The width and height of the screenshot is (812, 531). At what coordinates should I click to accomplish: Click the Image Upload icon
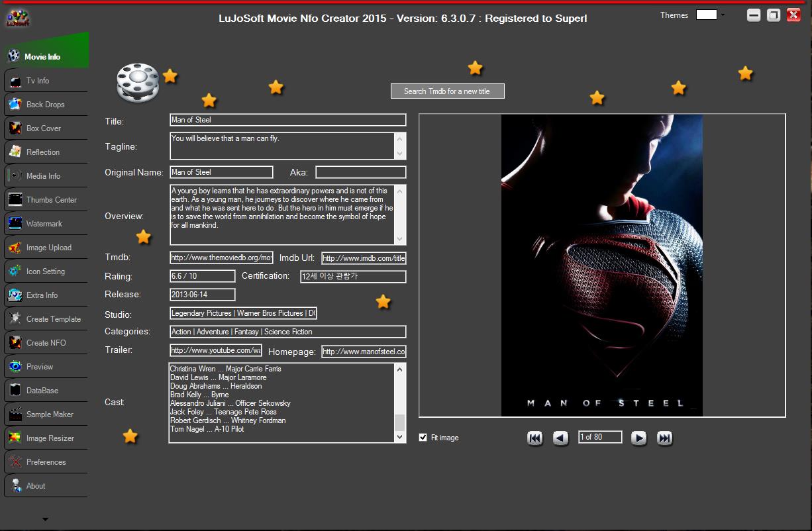(15, 247)
